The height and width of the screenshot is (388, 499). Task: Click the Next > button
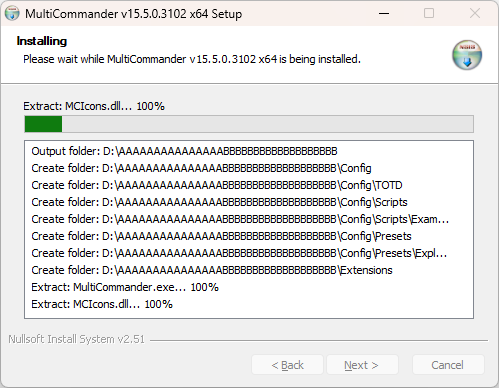[x=362, y=365]
